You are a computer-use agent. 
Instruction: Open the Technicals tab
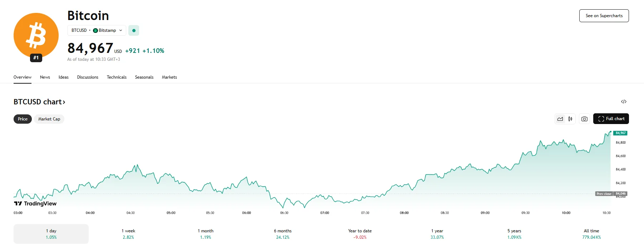coord(117,77)
